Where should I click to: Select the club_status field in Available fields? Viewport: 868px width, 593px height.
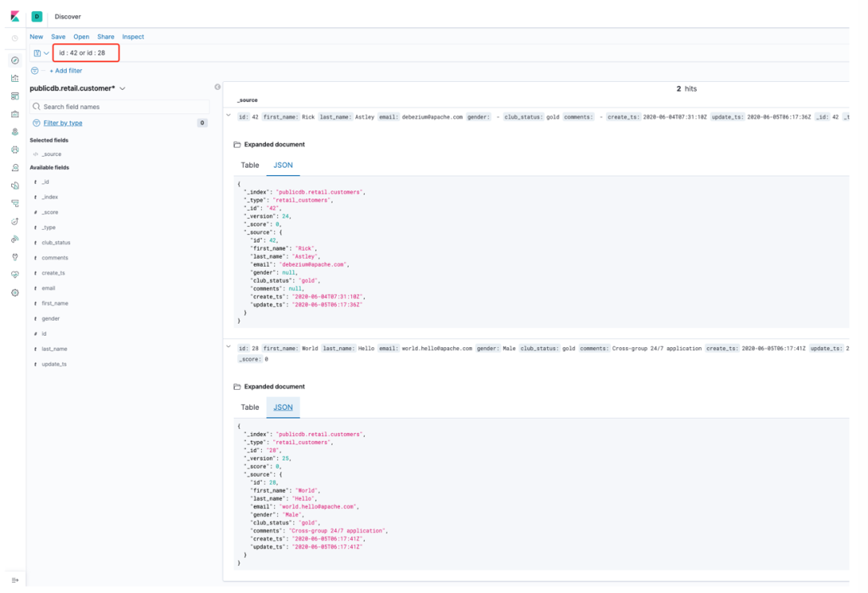click(x=56, y=243)
